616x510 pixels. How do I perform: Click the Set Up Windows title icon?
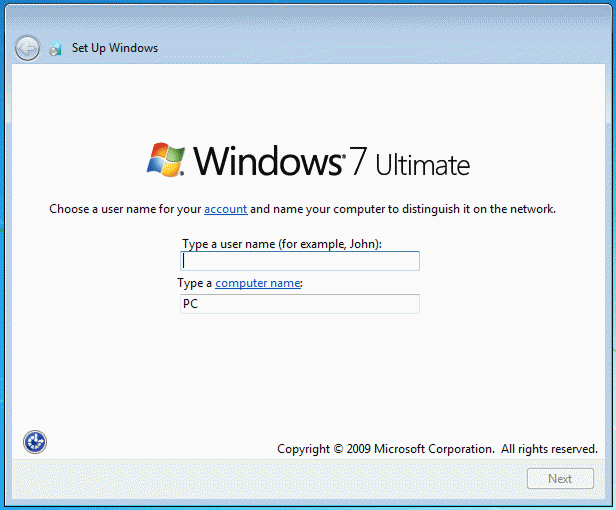tap(55, 48)
